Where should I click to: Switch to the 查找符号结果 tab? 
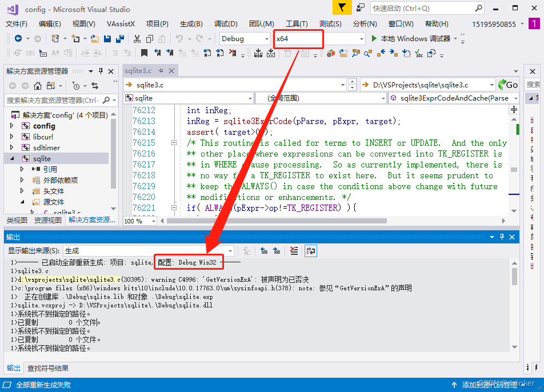pyautogui.click(x=48, y=369)
